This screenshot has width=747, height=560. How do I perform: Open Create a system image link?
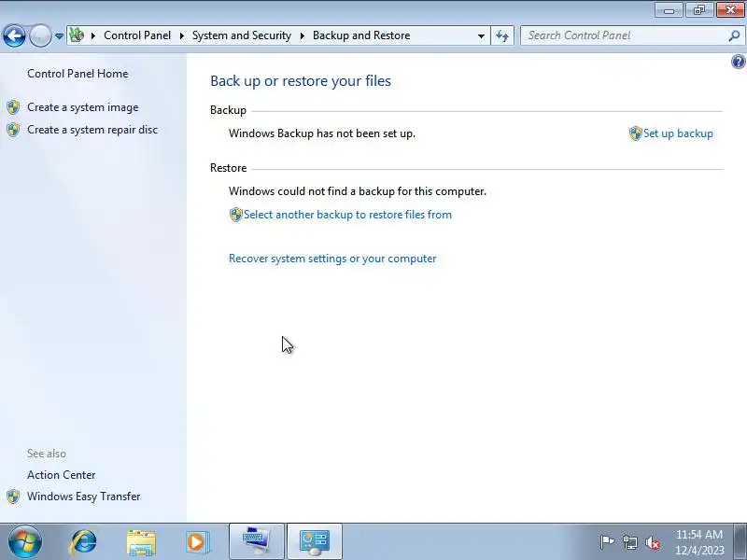[83, 107]
